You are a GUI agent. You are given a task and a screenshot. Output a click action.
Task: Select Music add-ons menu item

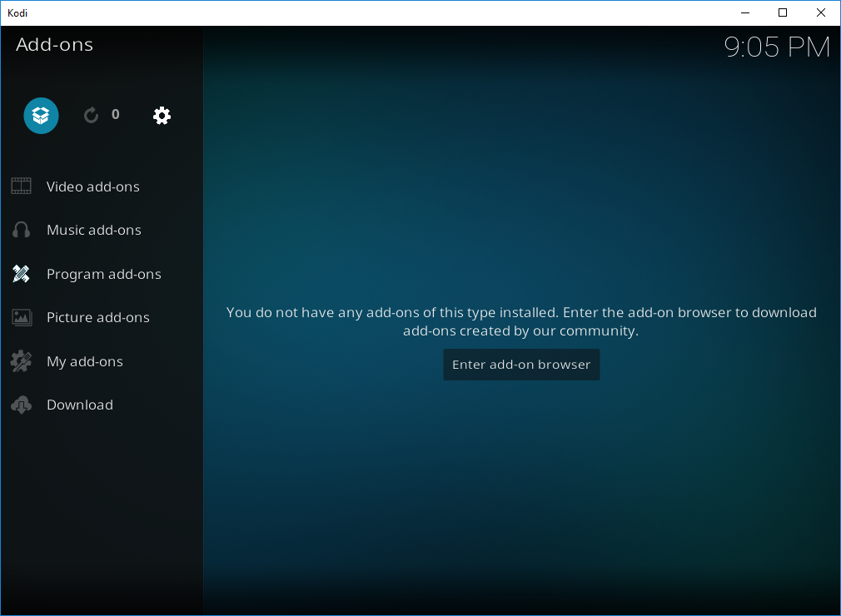pos(102,230)
